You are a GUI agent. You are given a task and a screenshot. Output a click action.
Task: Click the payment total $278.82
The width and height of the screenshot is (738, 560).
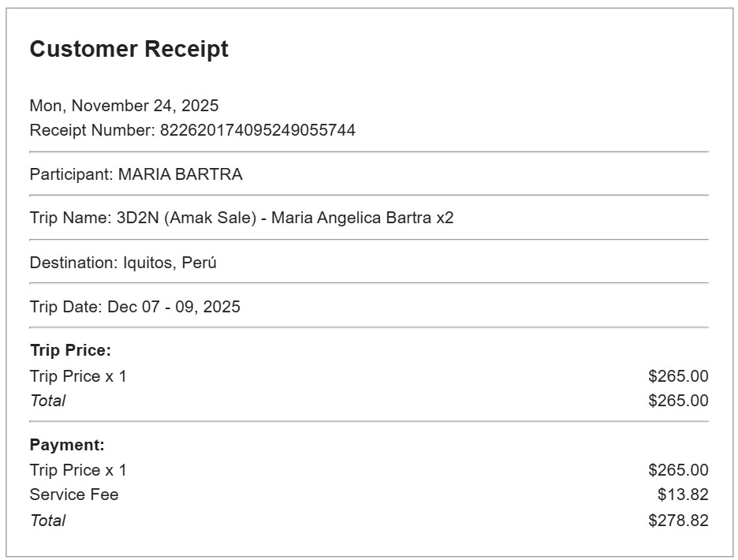coord(678,521)
